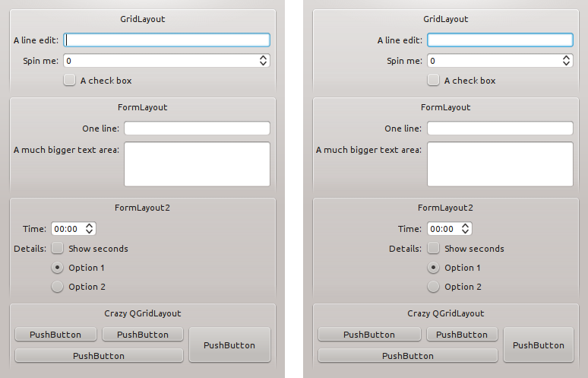The width and height of the screenshot is (588, 378).
Task: Select Option 2 in the left panel
Action: (57, 287)
